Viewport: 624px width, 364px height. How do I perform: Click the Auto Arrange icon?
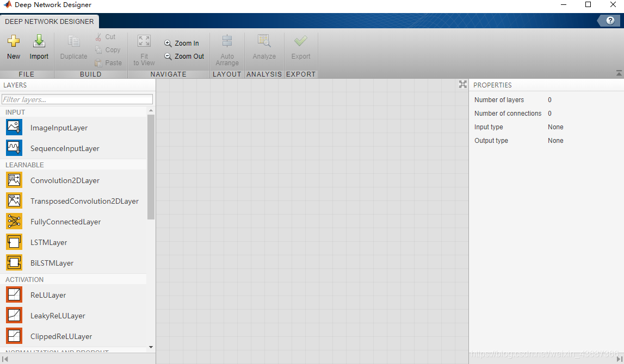pos(227,41)
